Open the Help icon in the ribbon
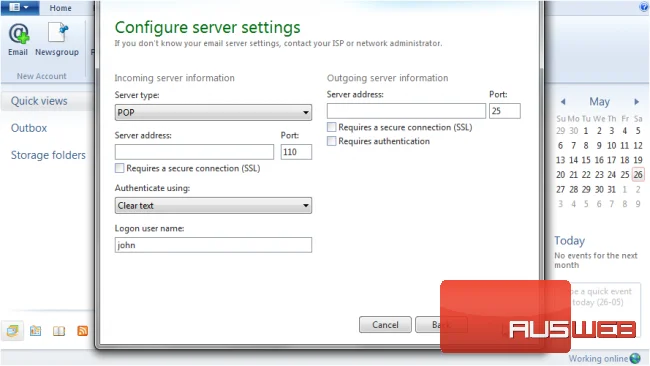The width and height of the screenshot is (650, 366). coord(644,7)
